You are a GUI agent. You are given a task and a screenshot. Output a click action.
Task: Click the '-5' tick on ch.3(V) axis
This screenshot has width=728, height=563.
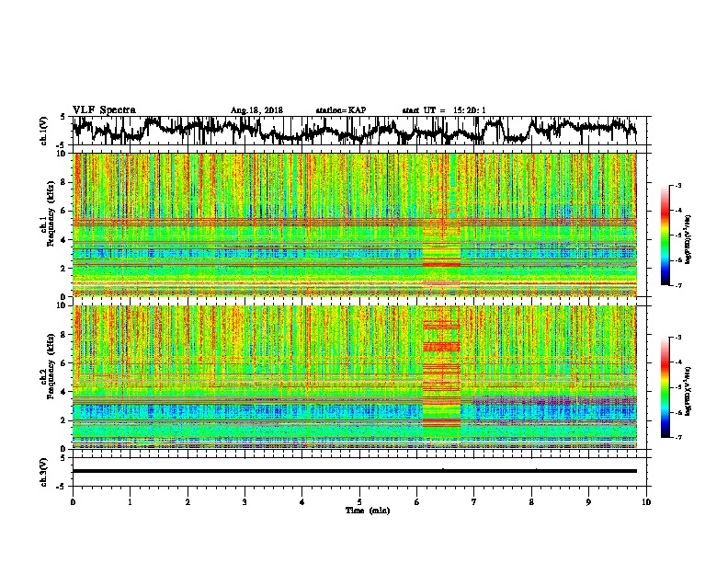(x=63, y=487)
